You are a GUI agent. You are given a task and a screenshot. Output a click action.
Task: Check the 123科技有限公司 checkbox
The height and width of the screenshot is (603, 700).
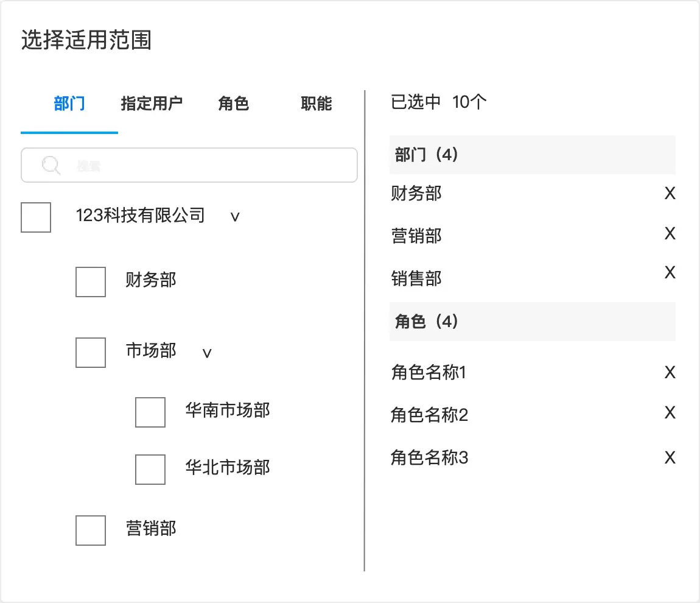click(x=36, y=217)
